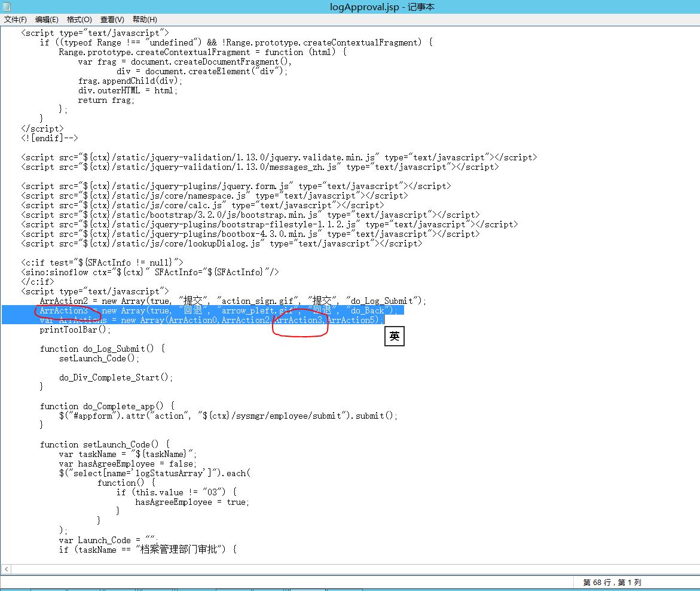Click the line 'div.outerHTML = html;'
Image resolution: width=700 pixels, height=591 pixels.
click(128, 90)
